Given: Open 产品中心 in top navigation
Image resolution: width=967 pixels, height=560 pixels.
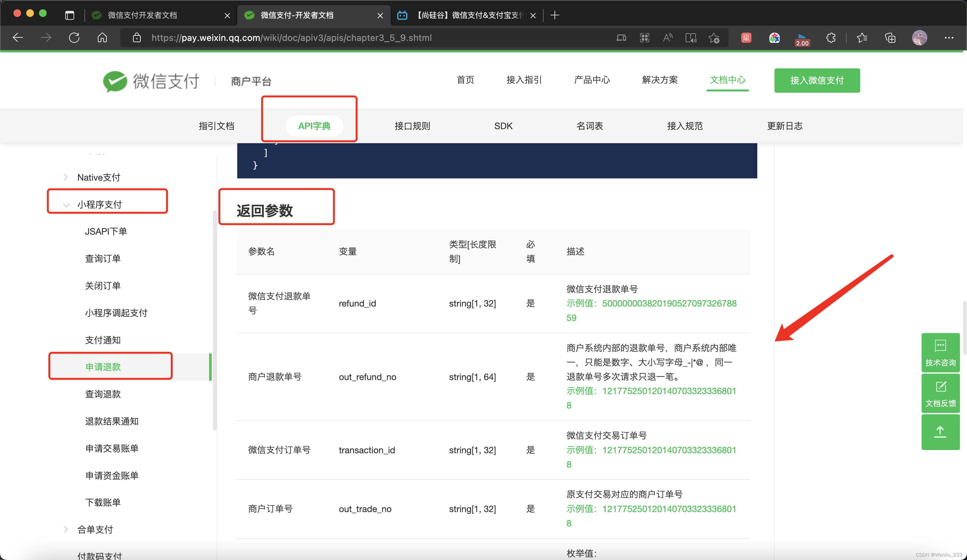Looking at the screenshot, I should coord(592,80).
